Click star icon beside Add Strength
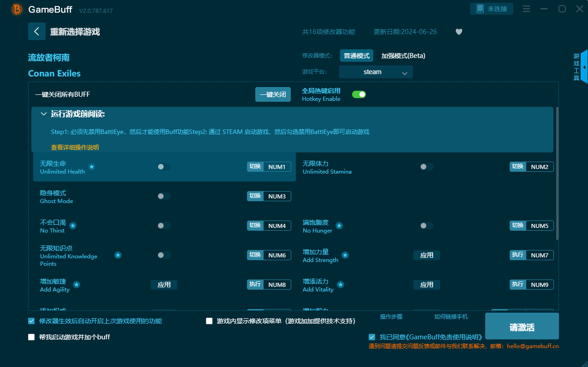 point(345,255)
